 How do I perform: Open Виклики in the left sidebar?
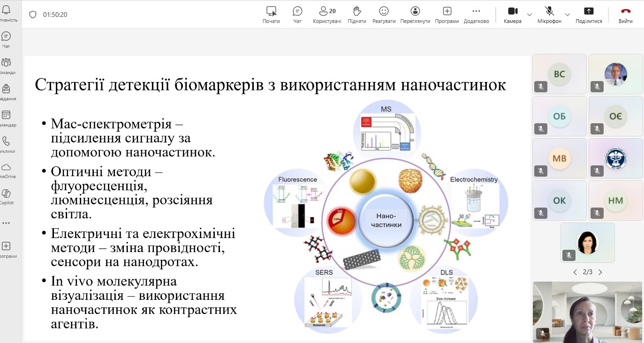(7, 144)
